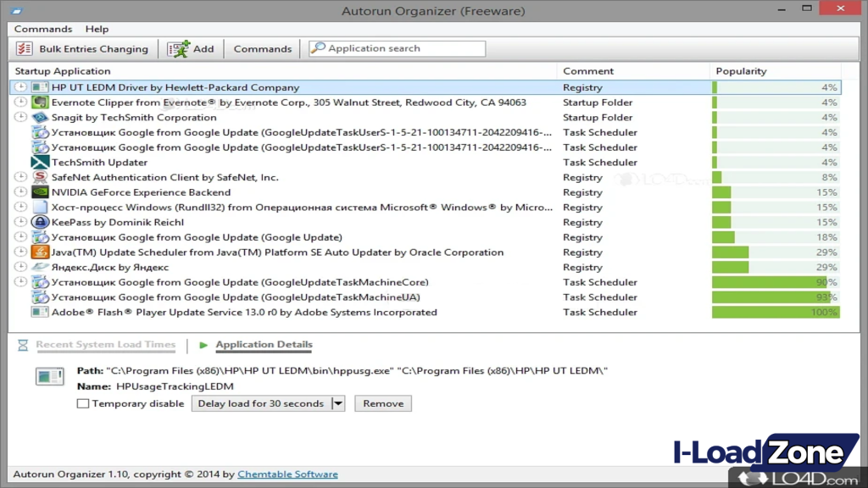Screen dimensions: 868x488
Task: Click the delay clock icon on the Яндекс.Диск row
Action: [20, 266]
